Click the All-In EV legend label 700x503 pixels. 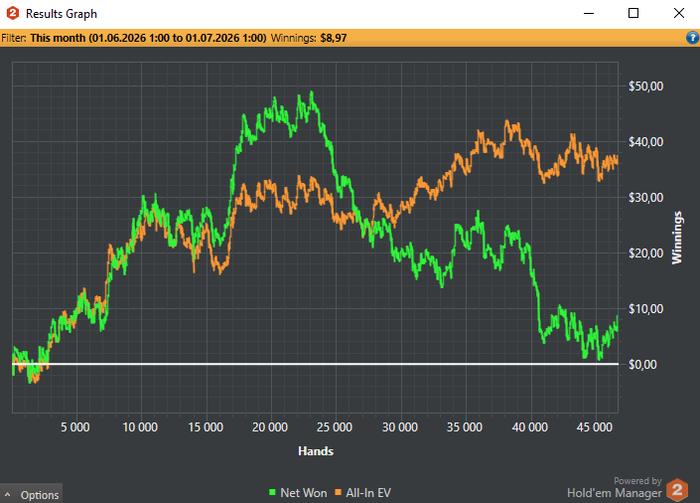coord(368,493)
